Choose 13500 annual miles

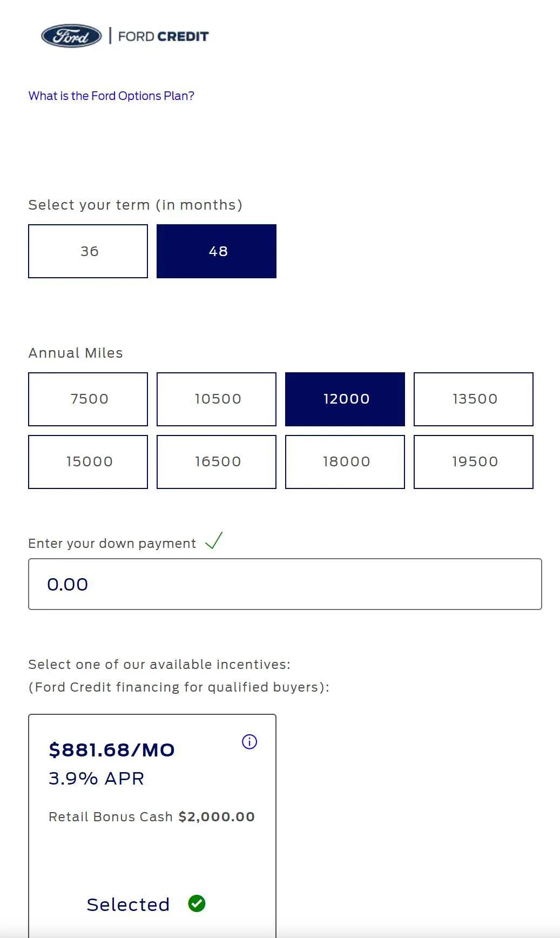474,399
